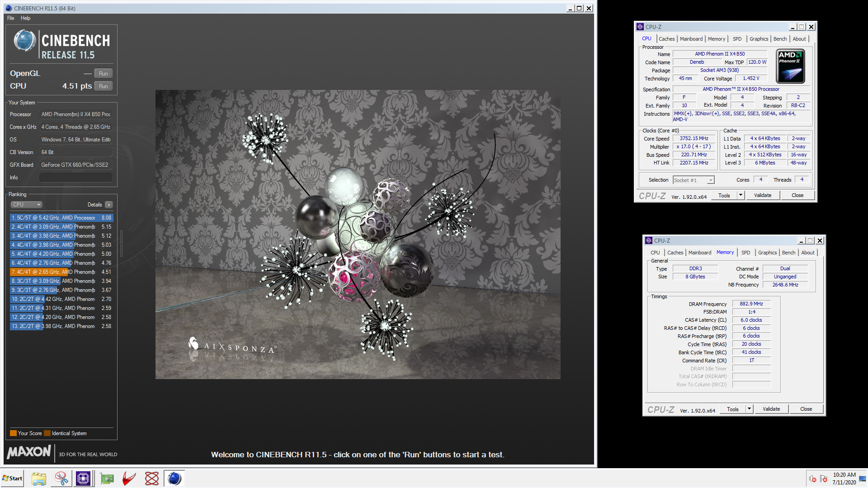Screen dimensions: 868x488
Task: Switch to Mainboard tab in upper CPU-Z window
Action: [x=691, y=39]
